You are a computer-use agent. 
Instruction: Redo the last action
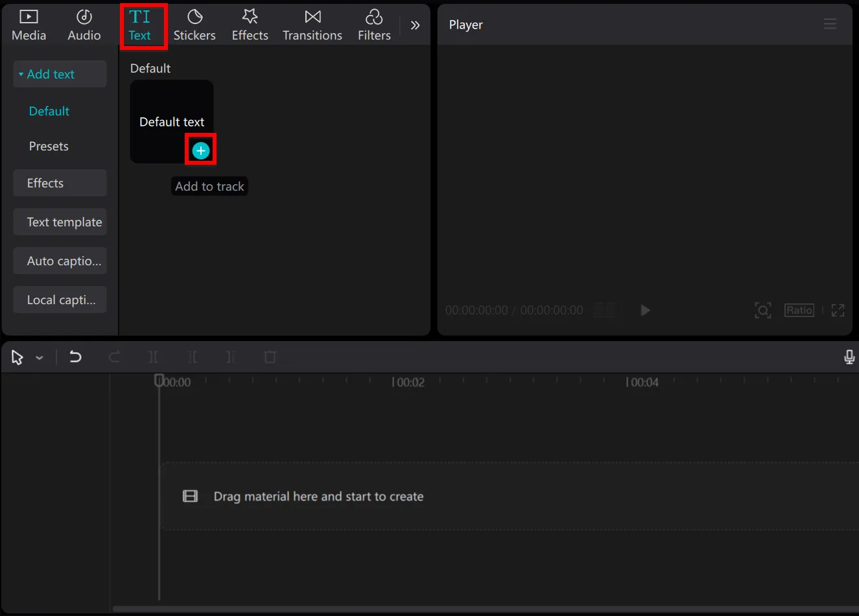click(x=114, y=357)
